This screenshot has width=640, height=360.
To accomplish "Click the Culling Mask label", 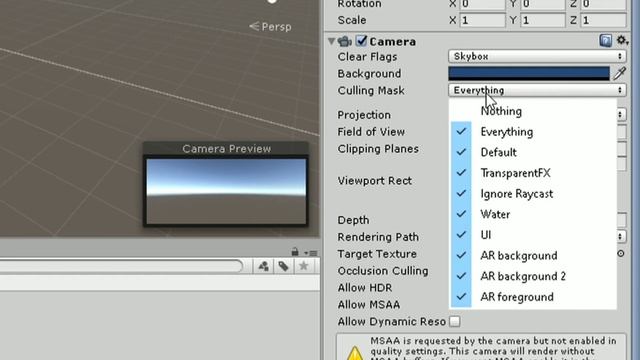I will pos(371,91).
